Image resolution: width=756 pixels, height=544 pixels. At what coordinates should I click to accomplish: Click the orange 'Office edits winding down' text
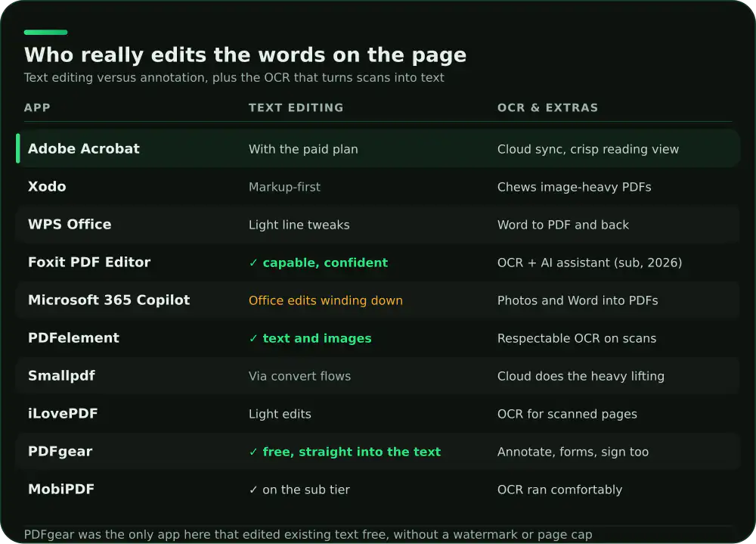click(325, 300)
